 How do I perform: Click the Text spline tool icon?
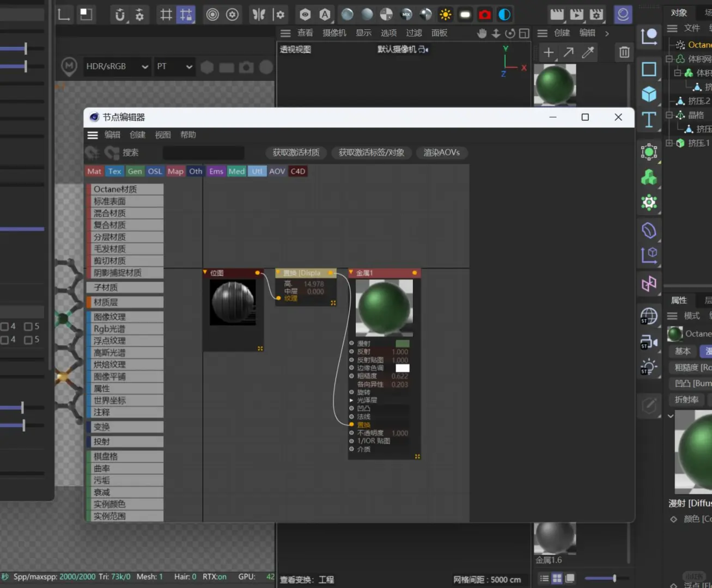pyautogui.click(x=649, y=120)
